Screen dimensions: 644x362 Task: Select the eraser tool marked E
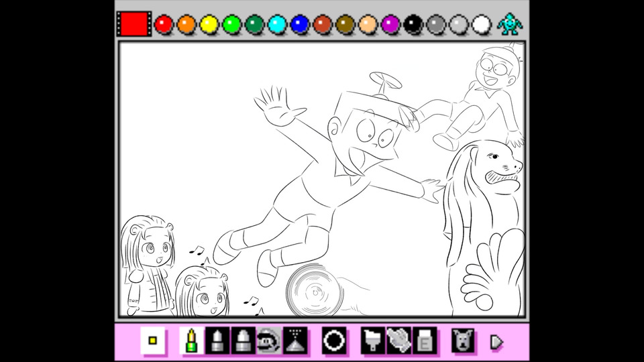pyautogui.click(x=424, y=341)
